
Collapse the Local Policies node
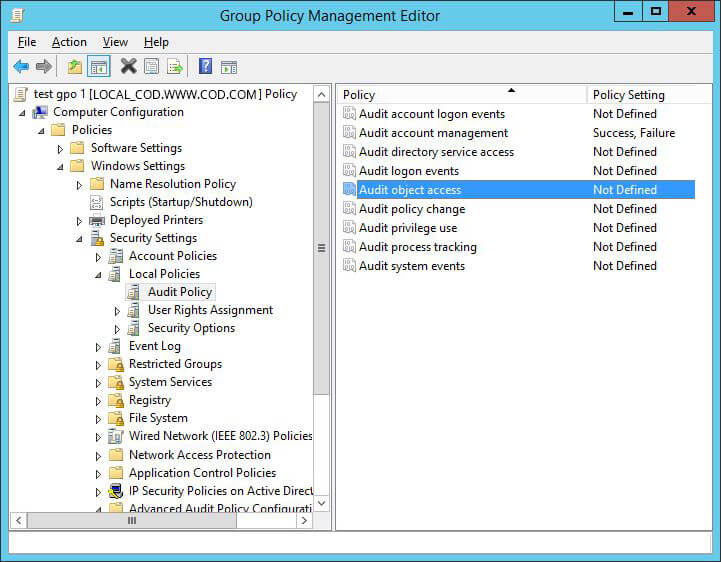tap(98, 275)
